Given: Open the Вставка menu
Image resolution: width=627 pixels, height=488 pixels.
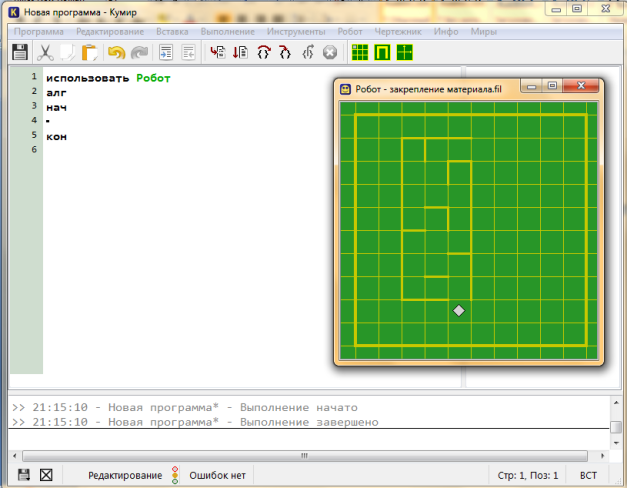Looking at the screenshot, I should [172, 32].
